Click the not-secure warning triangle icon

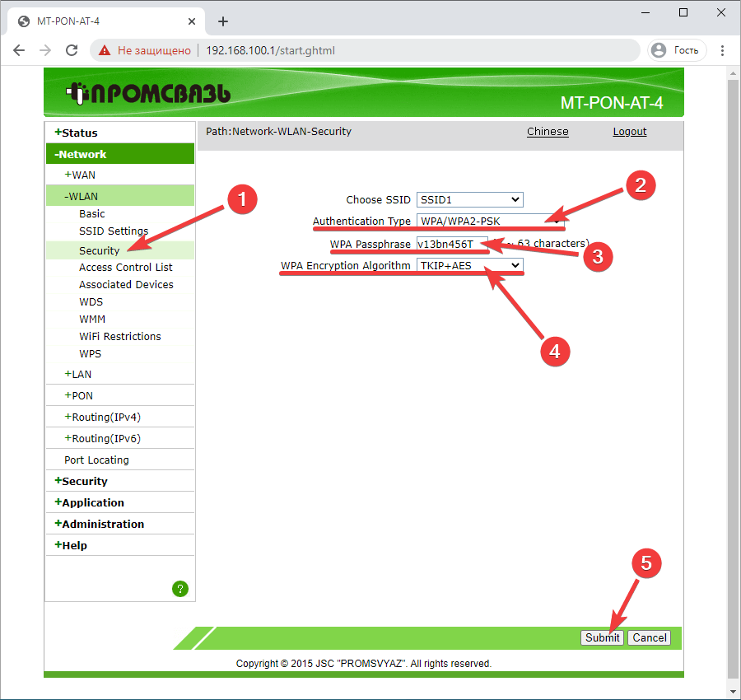click(x=105, y=50)
